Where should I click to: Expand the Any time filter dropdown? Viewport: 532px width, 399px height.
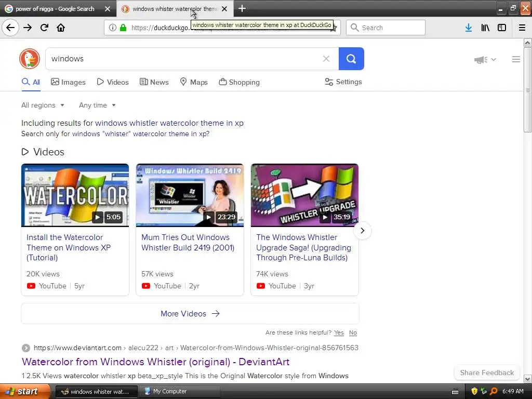[x=97, y=105]
